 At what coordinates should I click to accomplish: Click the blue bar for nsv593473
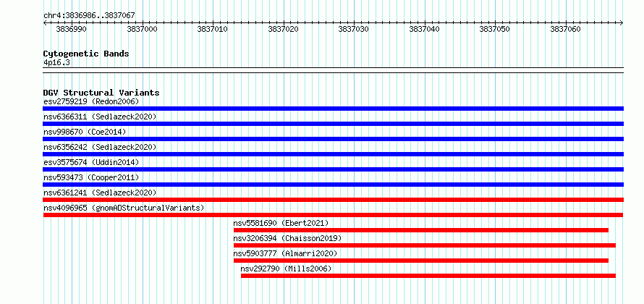(333, 185)
